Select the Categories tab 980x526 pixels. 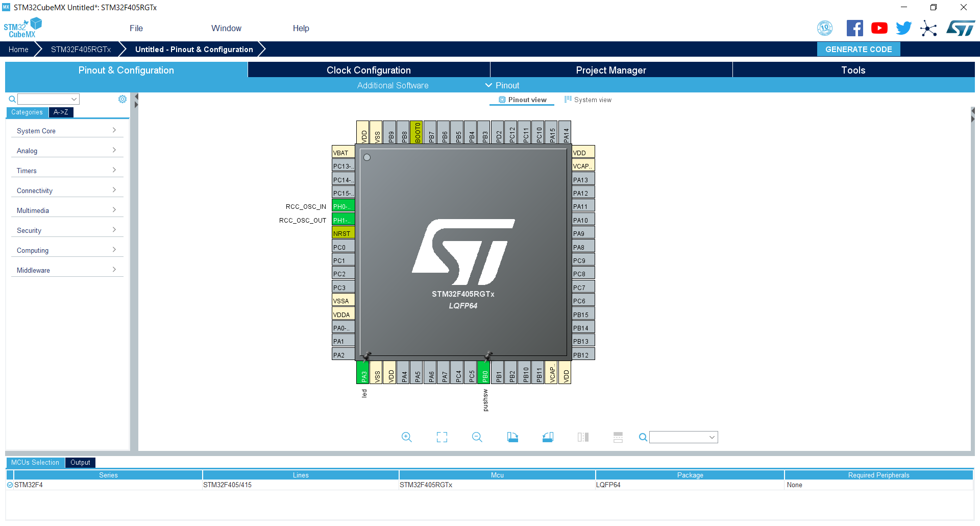27,112
